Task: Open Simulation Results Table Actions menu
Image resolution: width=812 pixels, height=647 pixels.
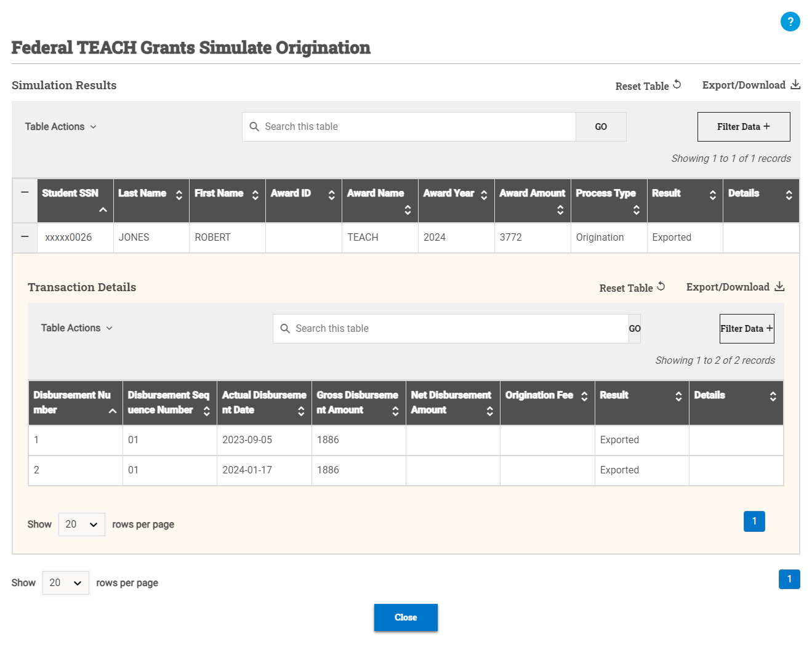Action: pyautogui.click(x=61, y=127)
